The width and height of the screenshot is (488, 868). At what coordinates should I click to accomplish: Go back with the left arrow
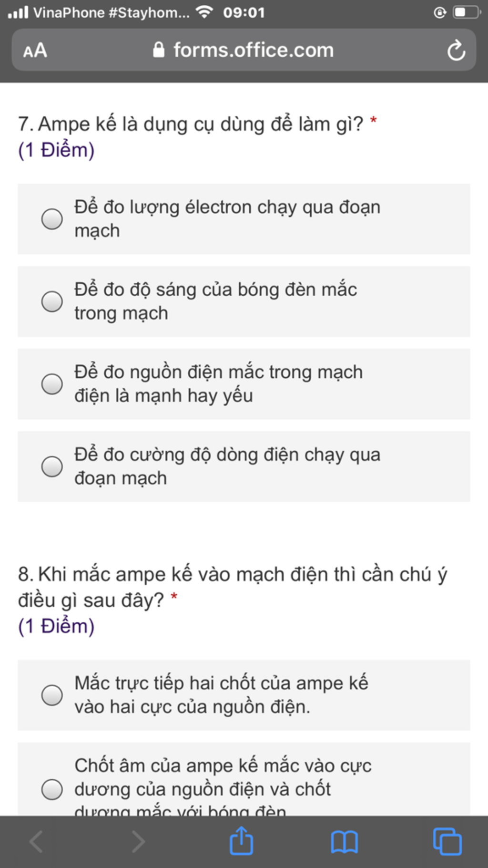coord(36,842)
